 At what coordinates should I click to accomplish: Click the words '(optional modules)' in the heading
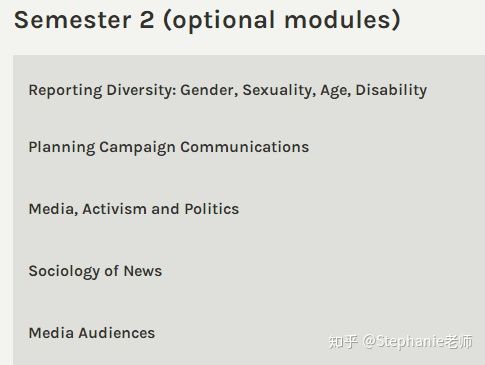(282, 20)
